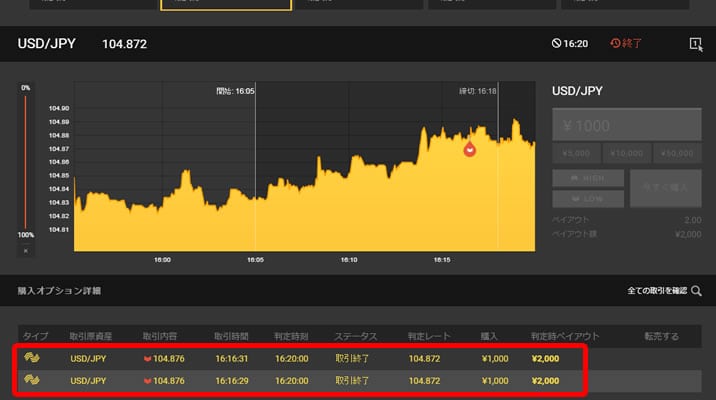716x400 pixels.
Task: Focus the ¥1000 investment amount field
Action: click(x=626, y=125)
